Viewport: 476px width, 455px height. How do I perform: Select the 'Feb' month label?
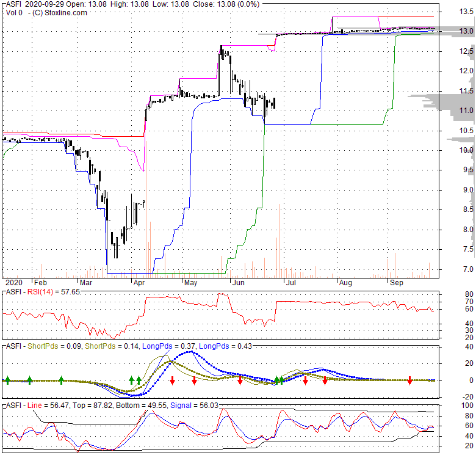40,283
